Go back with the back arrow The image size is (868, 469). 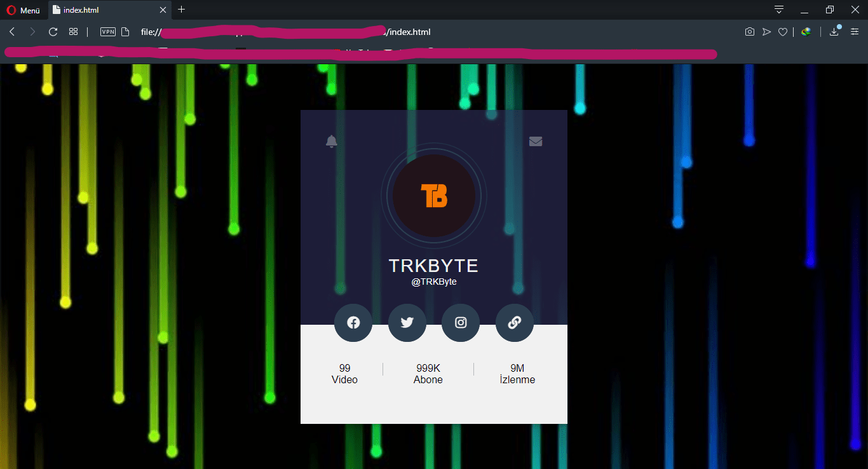[12, 32]
